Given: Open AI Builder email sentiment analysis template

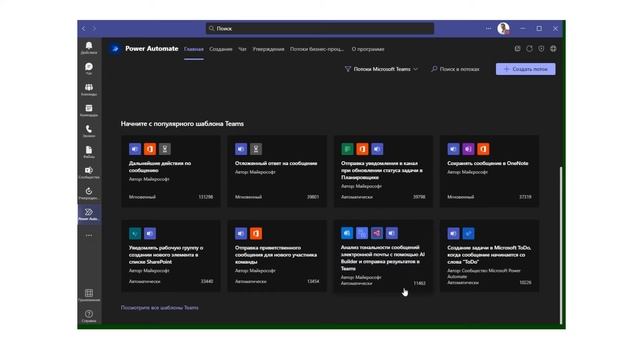Looking at the screenshot, I should pyautogui.click(x=383, y=256).
